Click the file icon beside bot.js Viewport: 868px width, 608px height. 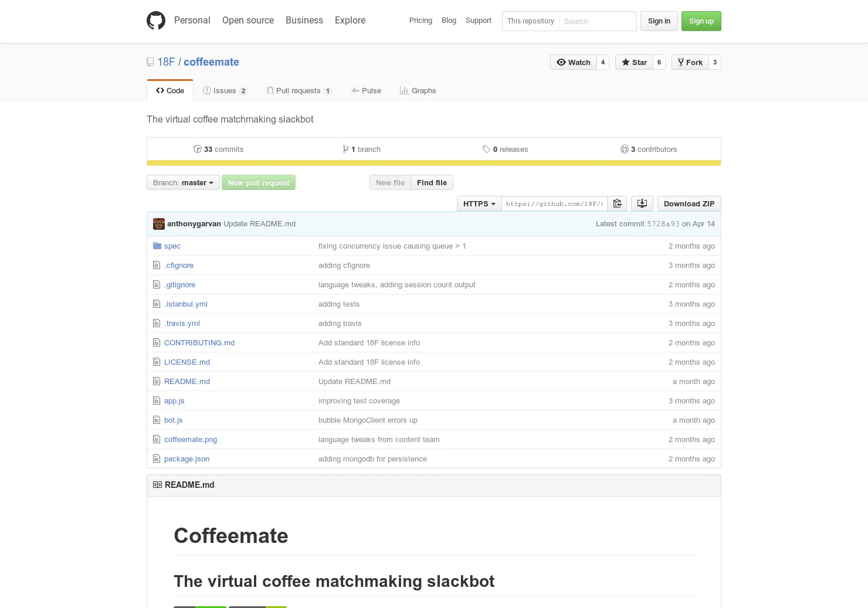pos(157,420)
